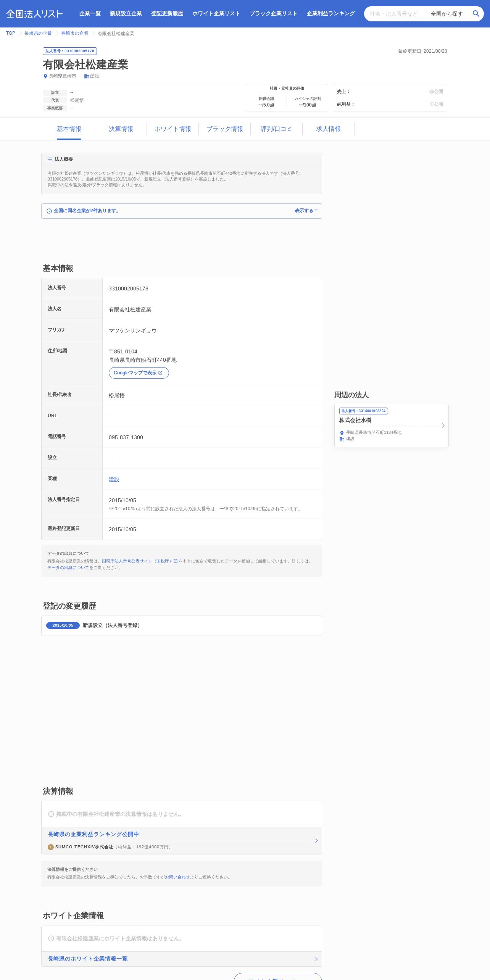Click the arrow on 株式会社水樹 card
Screen dimensions: 490x980
(443, 426)
